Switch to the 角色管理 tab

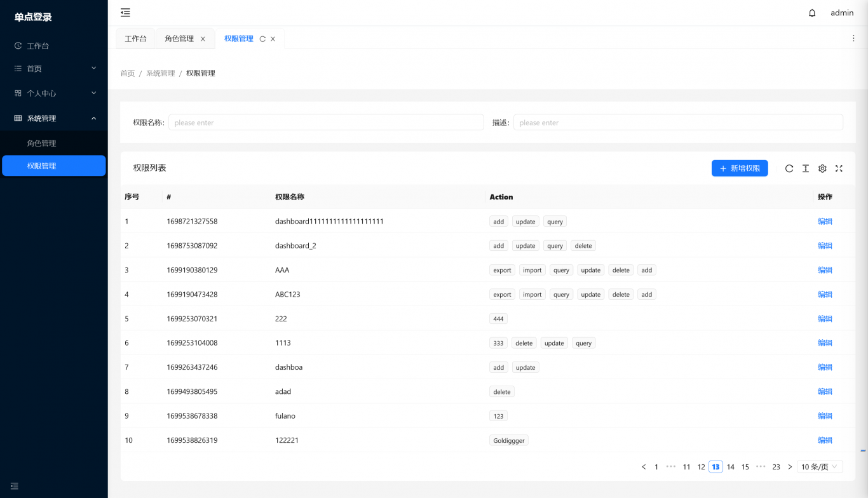[x=179, y=39]
